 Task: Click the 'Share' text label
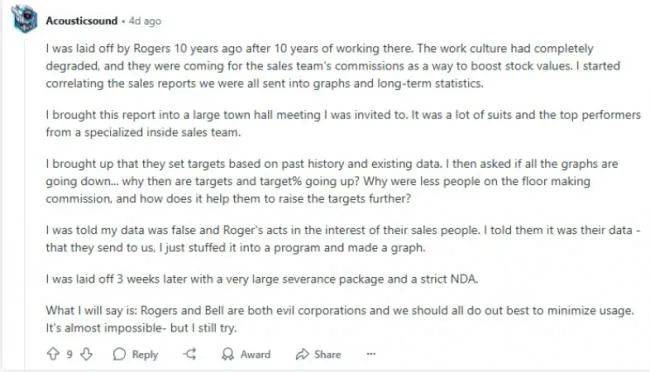[x=327, y=354]
